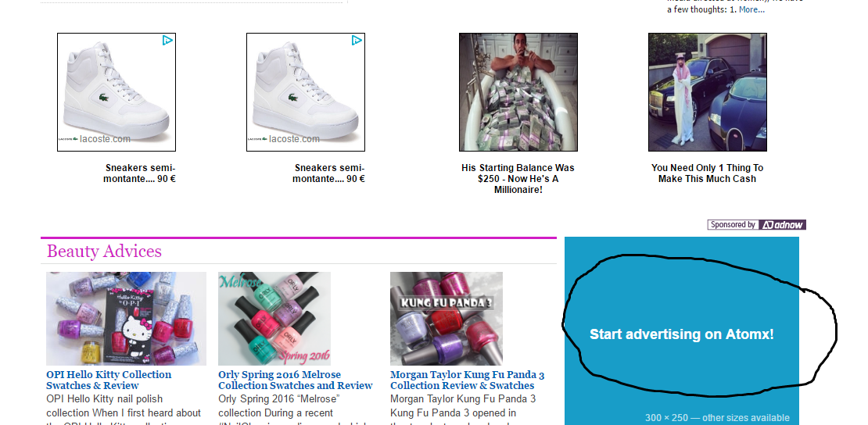
Task: Open 'Morgan Taylor Kung Fu Panda 3' article
Action: 467,380
